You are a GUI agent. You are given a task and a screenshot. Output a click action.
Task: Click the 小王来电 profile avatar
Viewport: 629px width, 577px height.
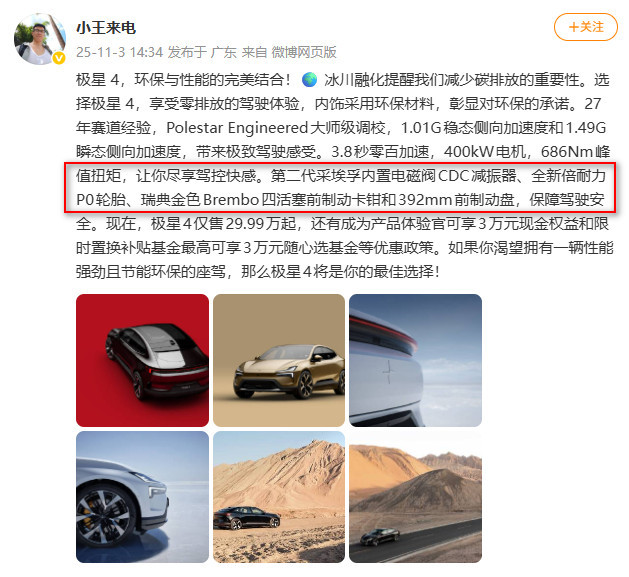pos(40,39)
